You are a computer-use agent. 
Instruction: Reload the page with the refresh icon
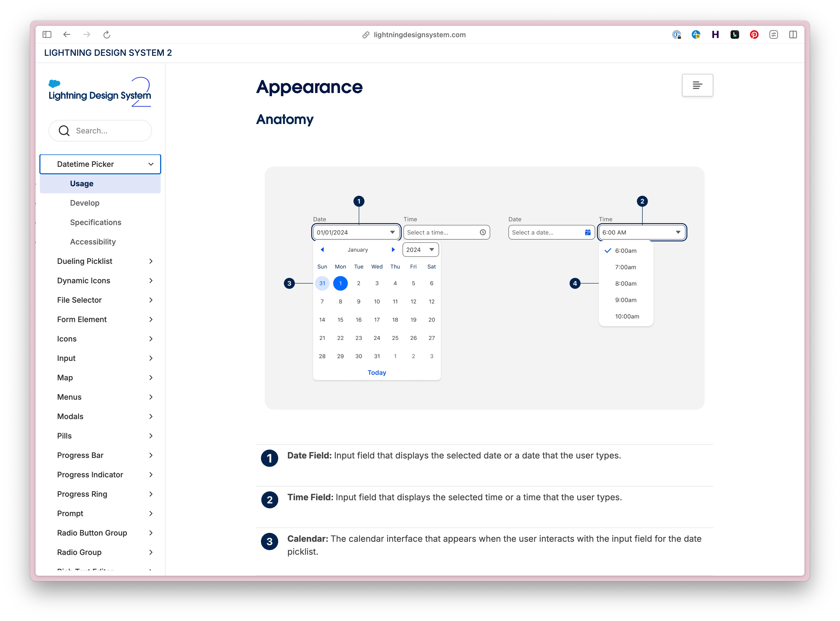pos(107,34)
